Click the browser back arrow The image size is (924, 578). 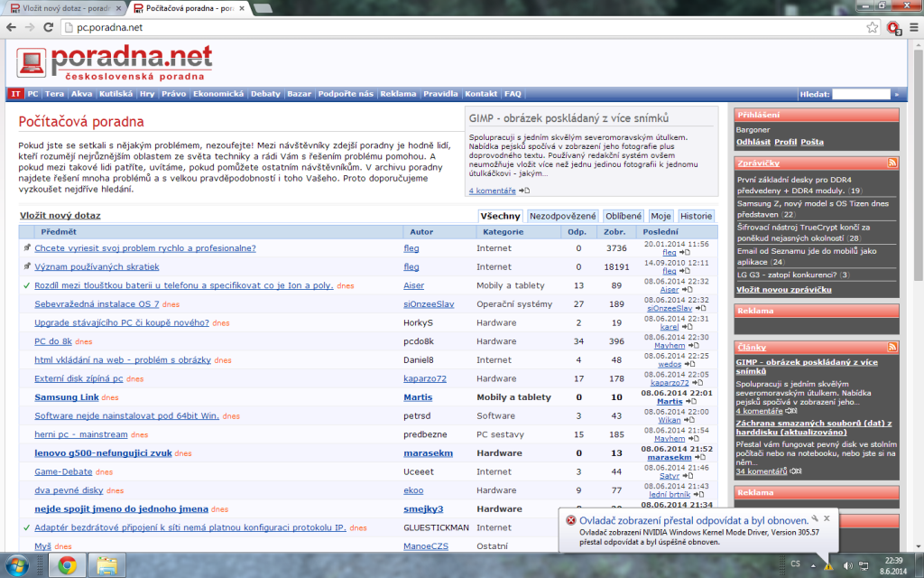(x=11, y=27)
